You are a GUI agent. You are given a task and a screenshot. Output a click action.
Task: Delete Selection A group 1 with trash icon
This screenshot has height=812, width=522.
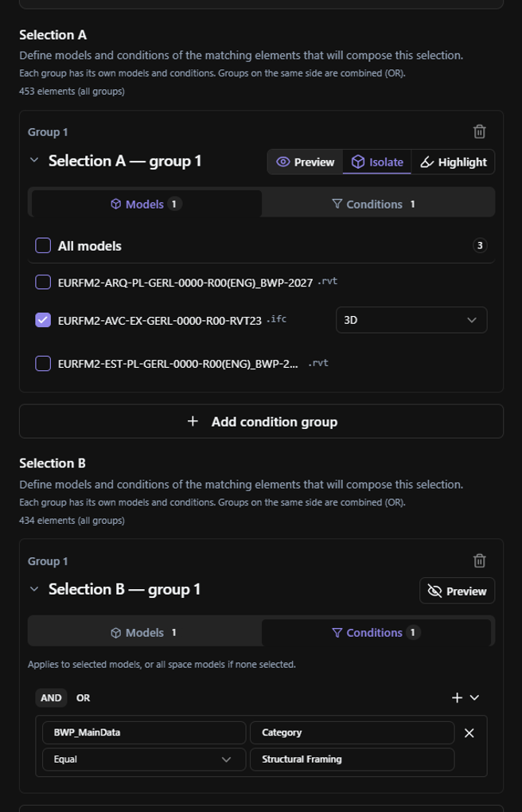click(480, 131)
